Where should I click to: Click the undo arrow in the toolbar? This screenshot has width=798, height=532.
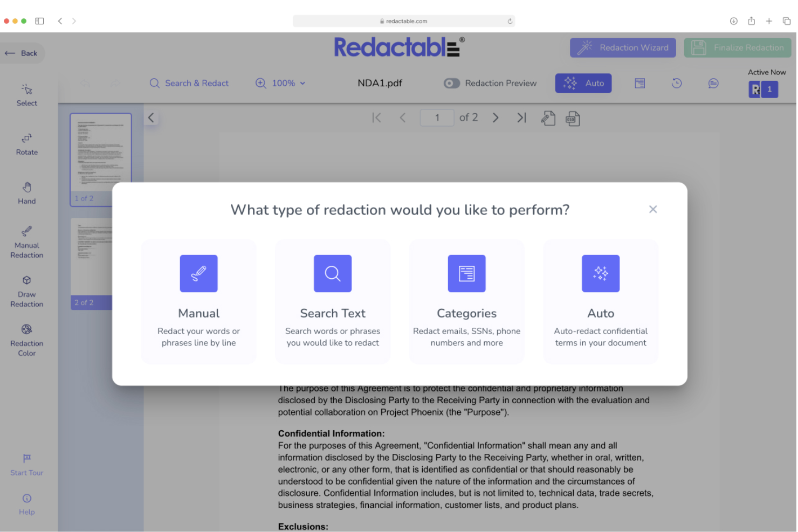click(x=85, y=83)
